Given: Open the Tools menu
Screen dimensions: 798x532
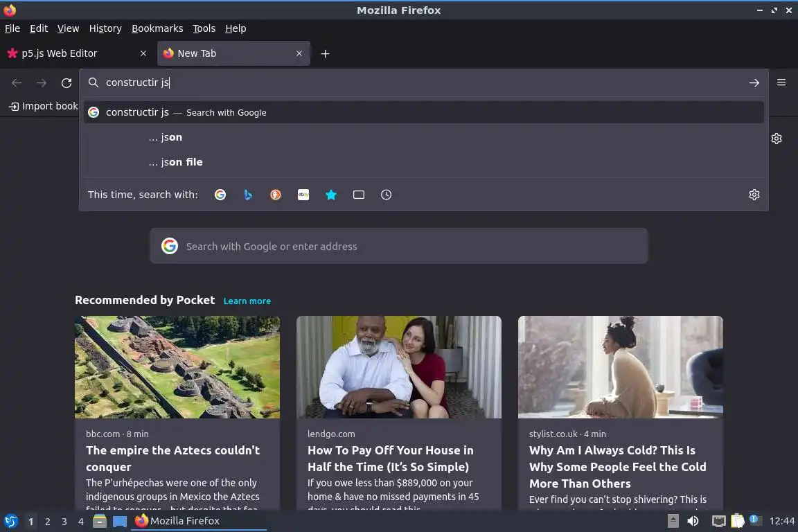Looking at the screenshot, I should pyautogui.click(x=204, y=28).
